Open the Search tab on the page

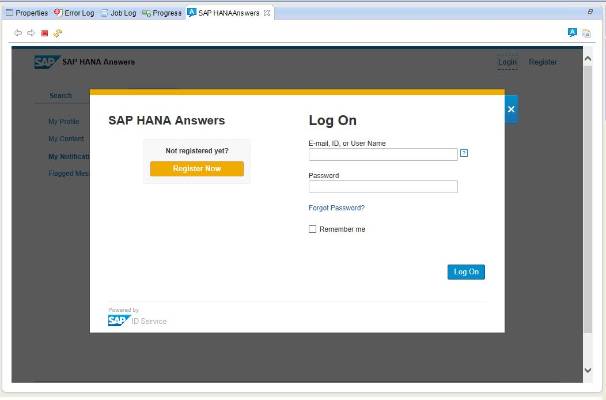click(61, 95)
